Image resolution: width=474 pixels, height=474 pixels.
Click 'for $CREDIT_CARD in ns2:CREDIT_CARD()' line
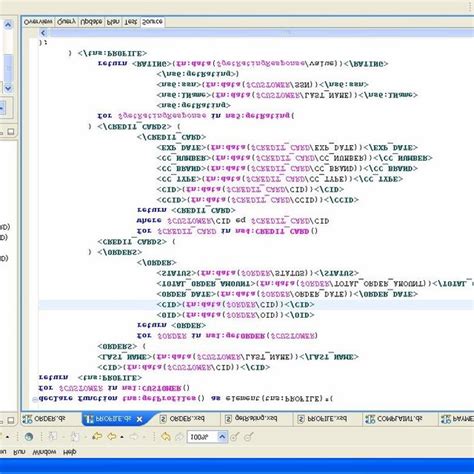227,231
